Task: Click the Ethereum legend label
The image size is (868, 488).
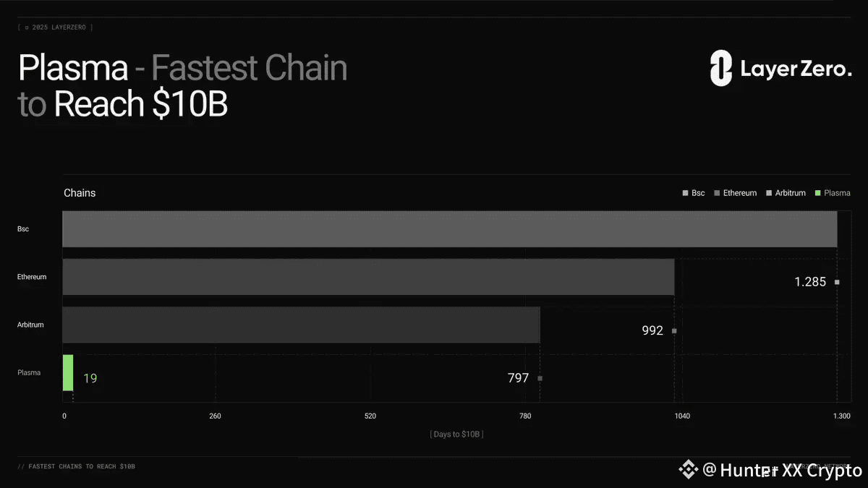Action: (739, 193)
